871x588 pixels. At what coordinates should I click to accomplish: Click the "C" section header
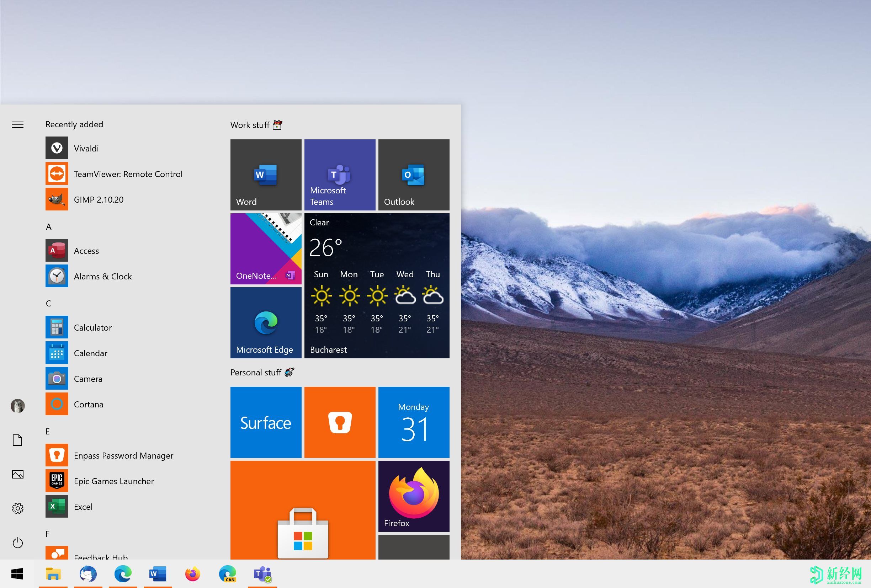coord(48,303)
